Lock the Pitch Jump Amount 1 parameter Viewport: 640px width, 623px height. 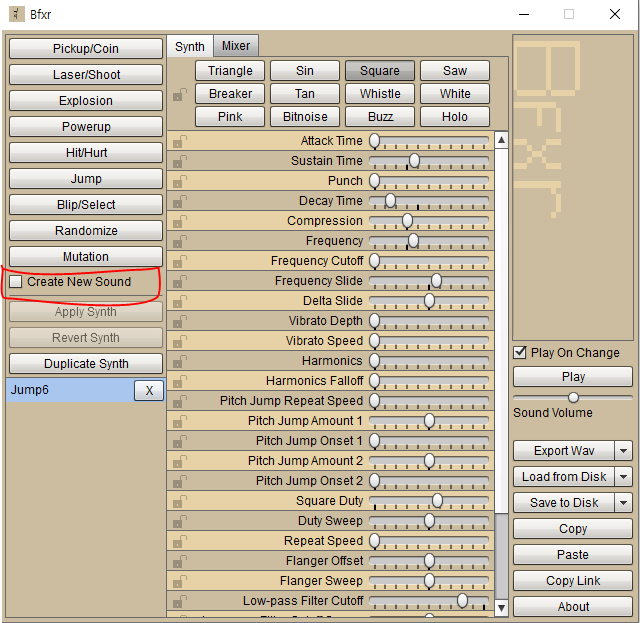[x=180, y=421]
